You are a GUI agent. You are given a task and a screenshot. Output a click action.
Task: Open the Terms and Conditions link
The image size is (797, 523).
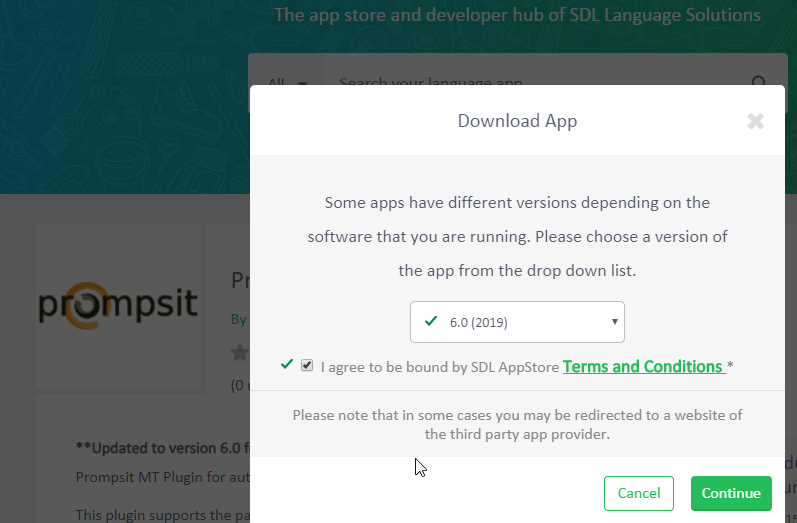(643, 366)
